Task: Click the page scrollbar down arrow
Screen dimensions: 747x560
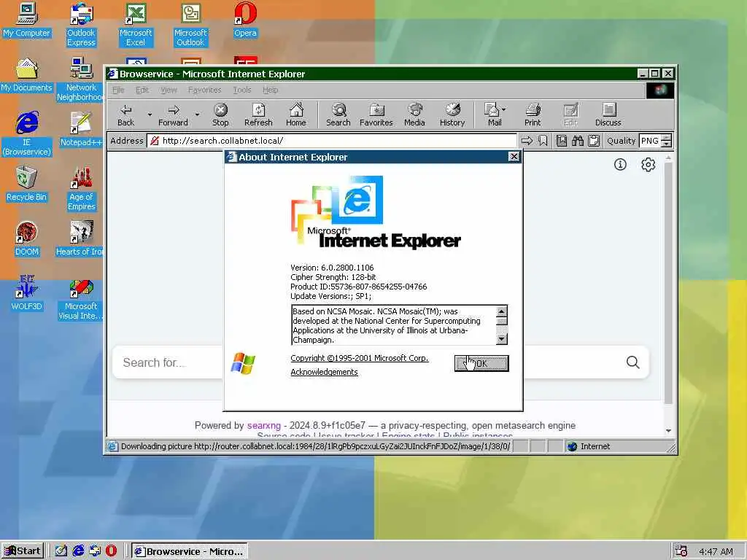Action: pos(668,430)
